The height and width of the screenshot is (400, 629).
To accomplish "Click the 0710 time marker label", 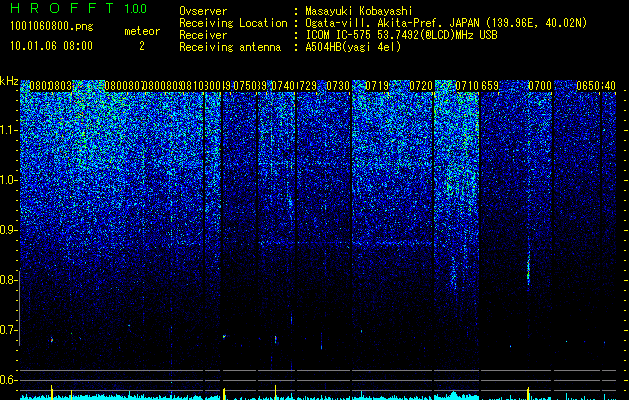I will (x=467, y=86).
